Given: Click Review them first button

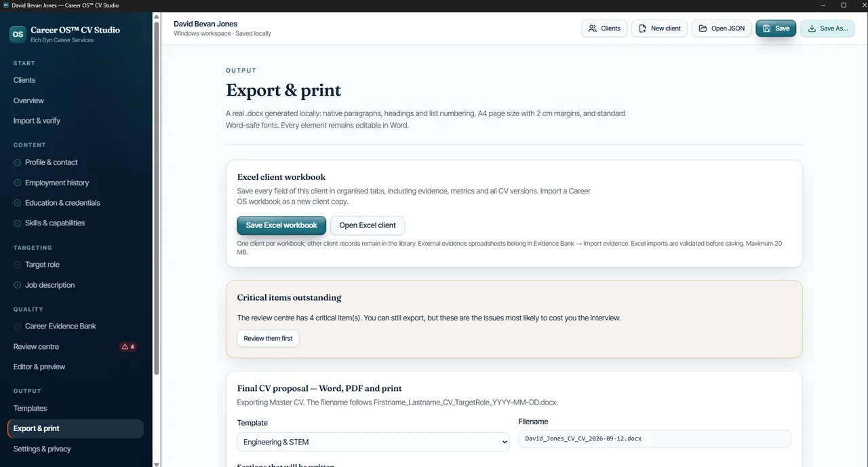Looking at the screenshot, I should (268, 338).
